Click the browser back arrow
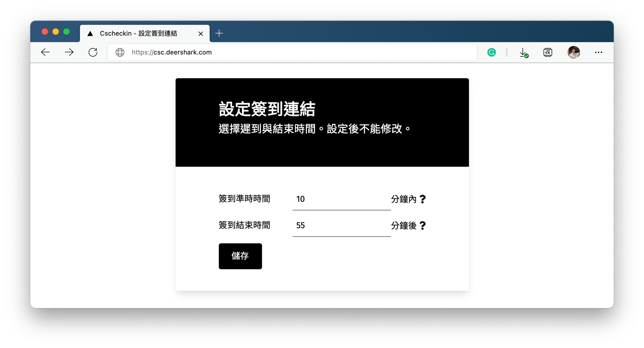The image size is (644, 348). pyautogui.click(x=45, y=52)
